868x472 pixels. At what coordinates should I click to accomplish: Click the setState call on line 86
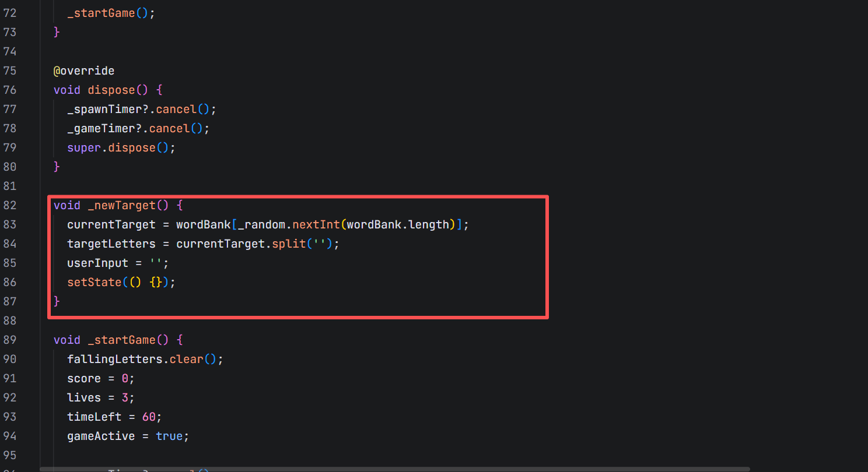coord(94,282)
